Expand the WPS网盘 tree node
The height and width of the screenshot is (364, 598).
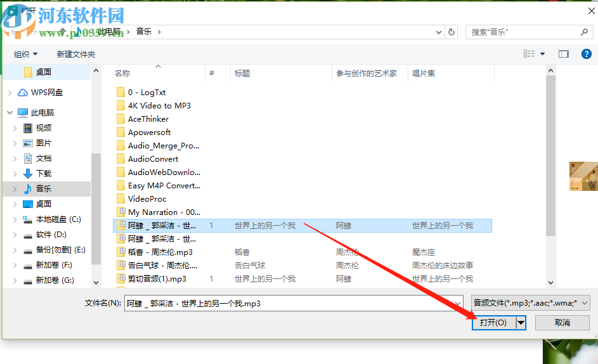pos(10,93)
